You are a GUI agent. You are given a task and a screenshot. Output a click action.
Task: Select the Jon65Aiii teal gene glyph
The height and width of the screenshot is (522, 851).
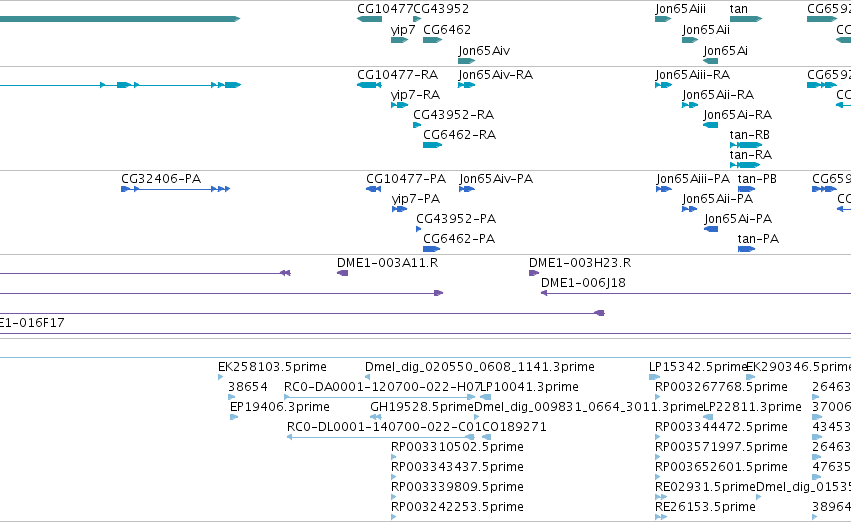pyautogui.click(x=663, y=19)
